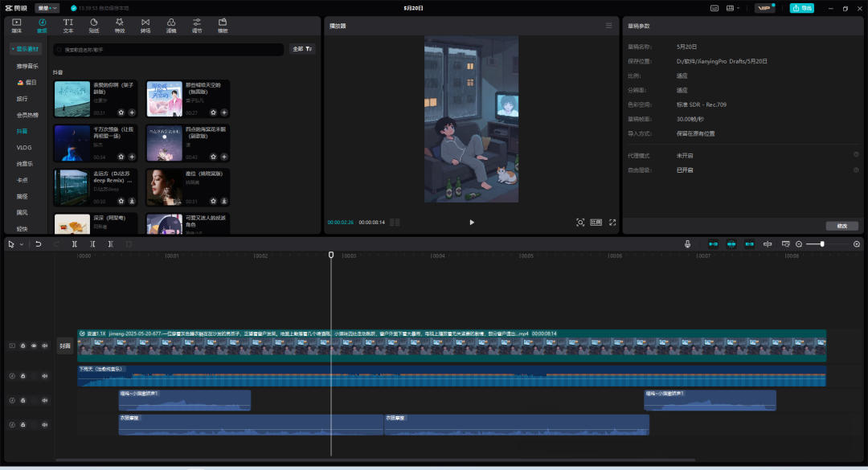Open the Effects (特效) tab
868x470 pixels.
point(120,26)
